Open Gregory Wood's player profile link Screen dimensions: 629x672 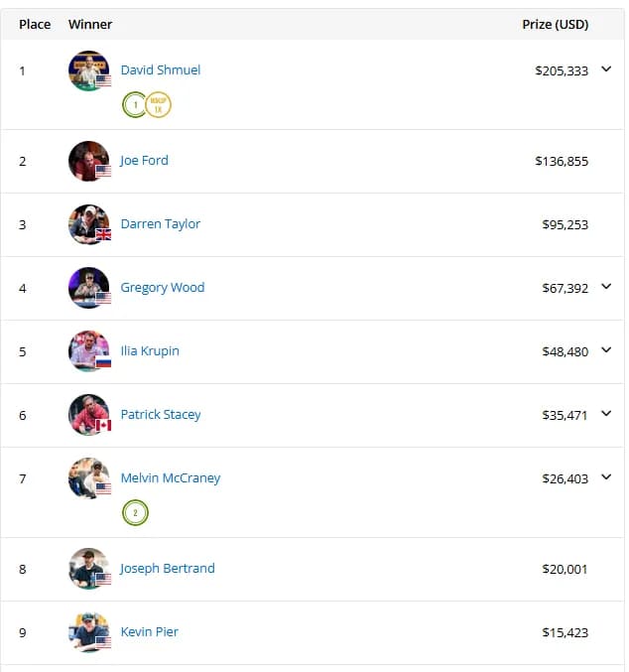(163, 287)
